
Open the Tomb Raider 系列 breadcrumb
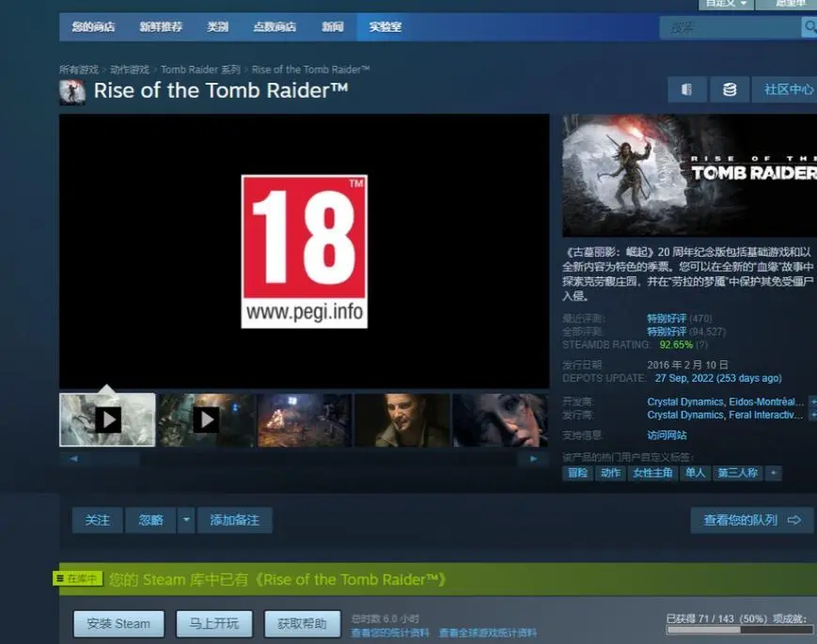pyautogui.click(x=200, y=70)
